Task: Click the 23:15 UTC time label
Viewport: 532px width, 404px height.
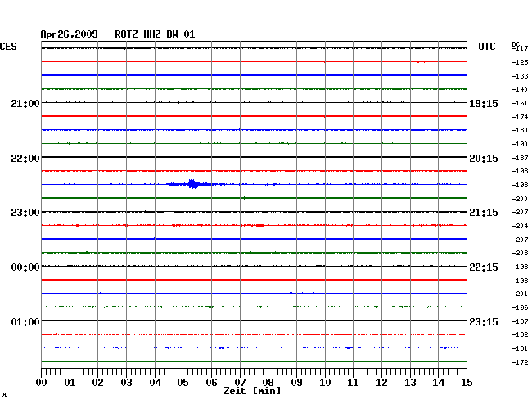Action: 484,321
